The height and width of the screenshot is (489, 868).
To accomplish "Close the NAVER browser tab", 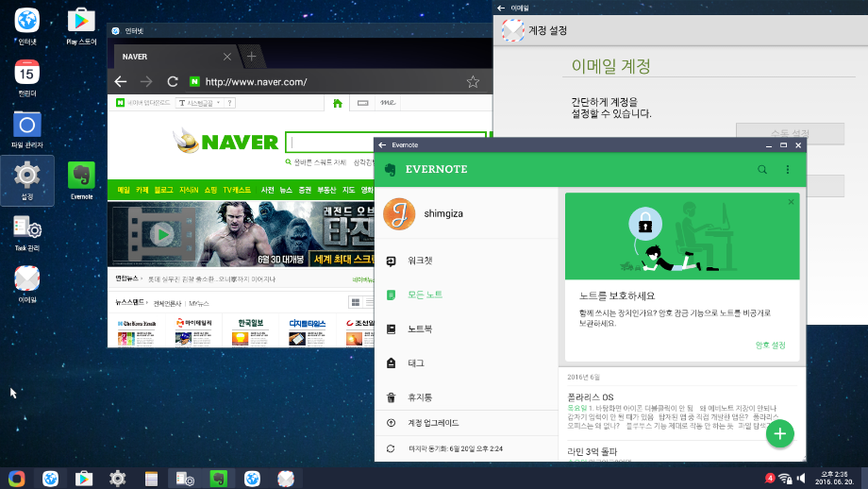I will click(x=227, y=57).
